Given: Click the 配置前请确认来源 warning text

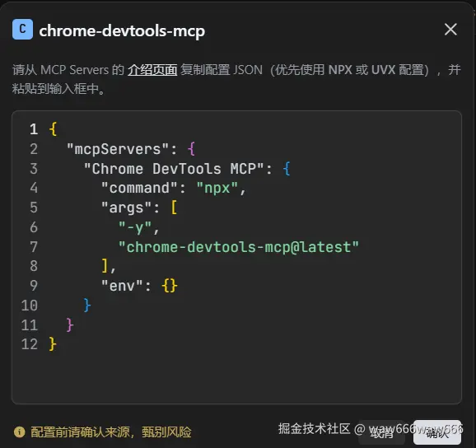Looking at the screenshot, I should pyautogui.click(x=111, y=432).
